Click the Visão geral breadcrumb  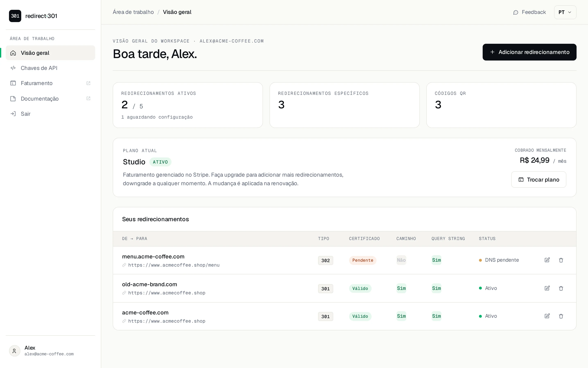click(177, 12)
